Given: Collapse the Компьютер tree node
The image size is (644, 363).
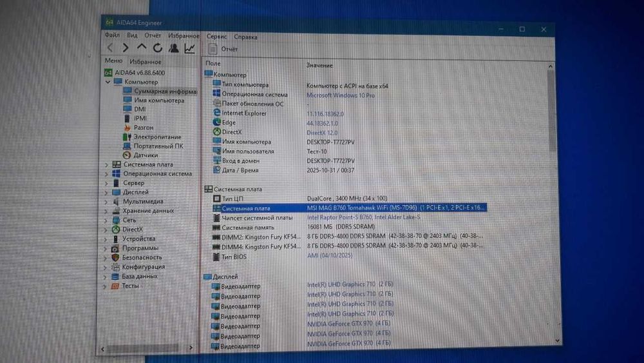Looking at the screenshot, I should coord(108,82).
